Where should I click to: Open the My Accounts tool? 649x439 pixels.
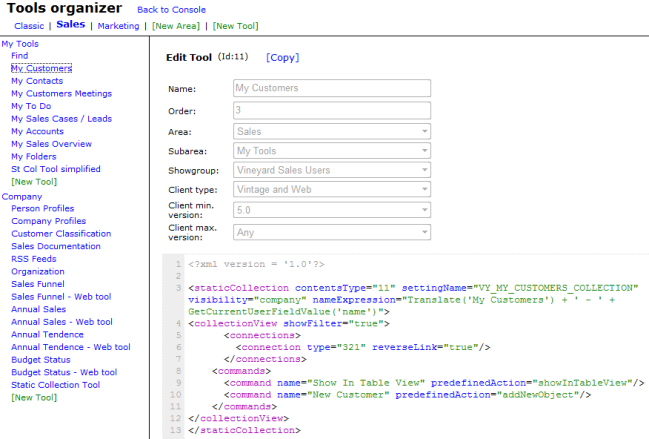(38, 132)
